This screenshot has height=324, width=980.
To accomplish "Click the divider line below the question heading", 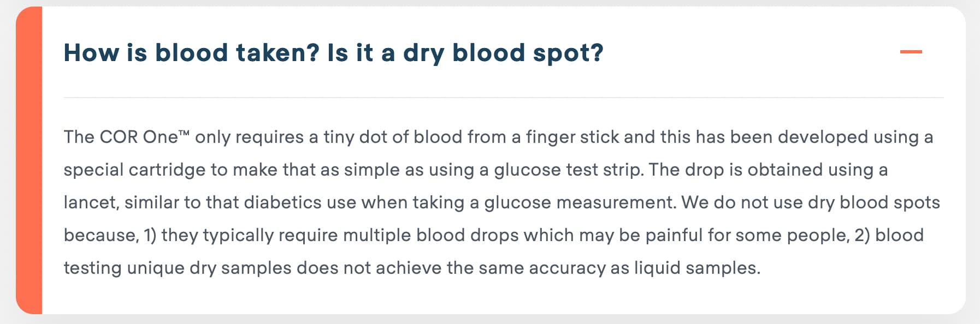I will 504,98.
